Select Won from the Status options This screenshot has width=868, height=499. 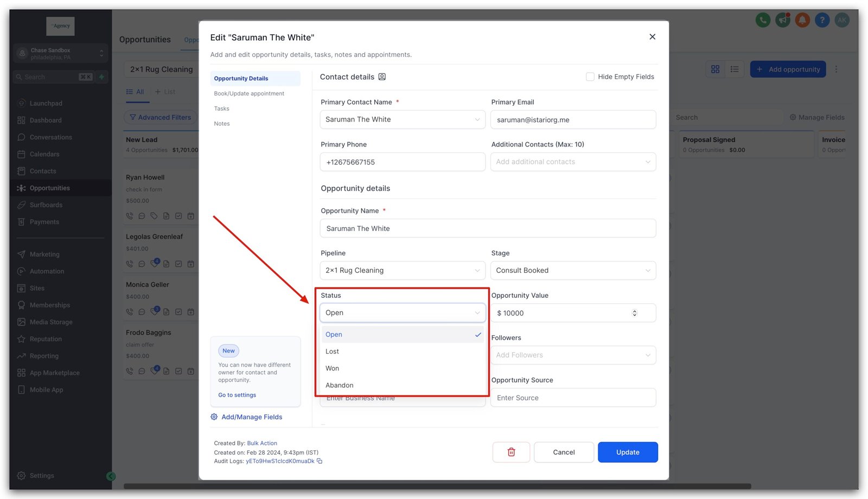333,368
